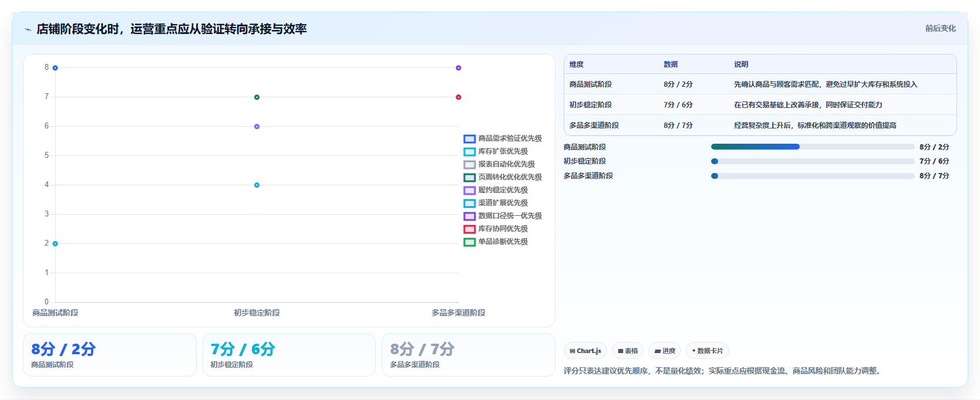
Task: Click the description starting 在已有交易基础上改善承接
Action: [808, 105]
